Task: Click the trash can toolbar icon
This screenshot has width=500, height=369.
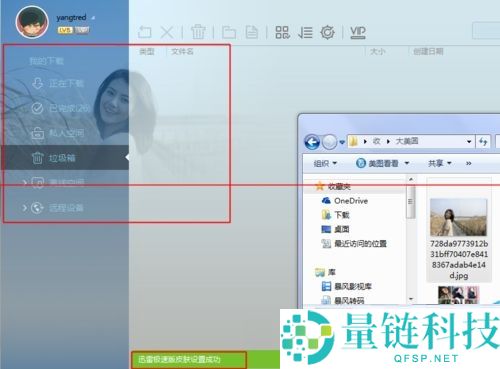Action: click(198, 32)
